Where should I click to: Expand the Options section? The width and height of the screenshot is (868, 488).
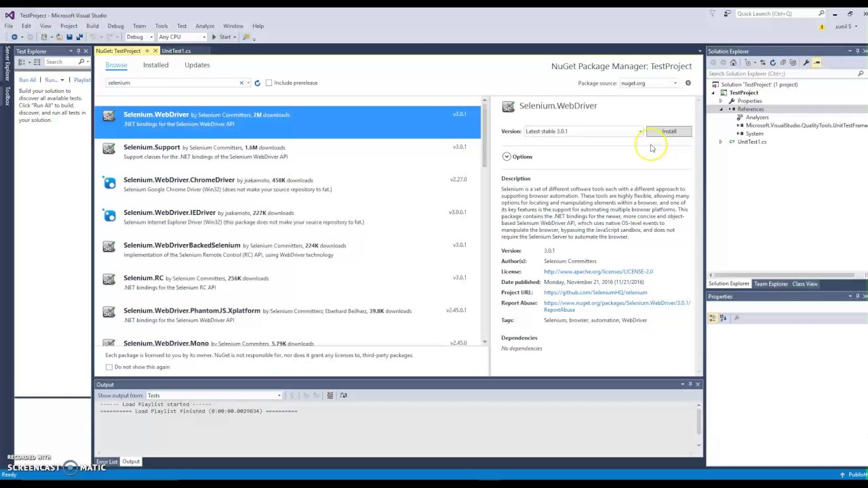tap(507, 157)
